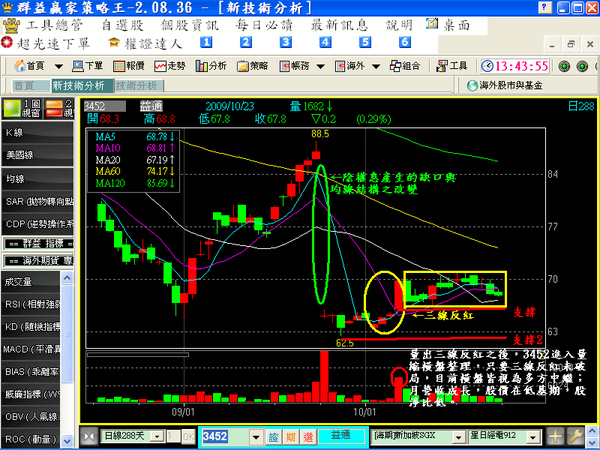The image size is (600, 450).
Task: Click the clock icon beside the time
Action: tap(487, 66)
